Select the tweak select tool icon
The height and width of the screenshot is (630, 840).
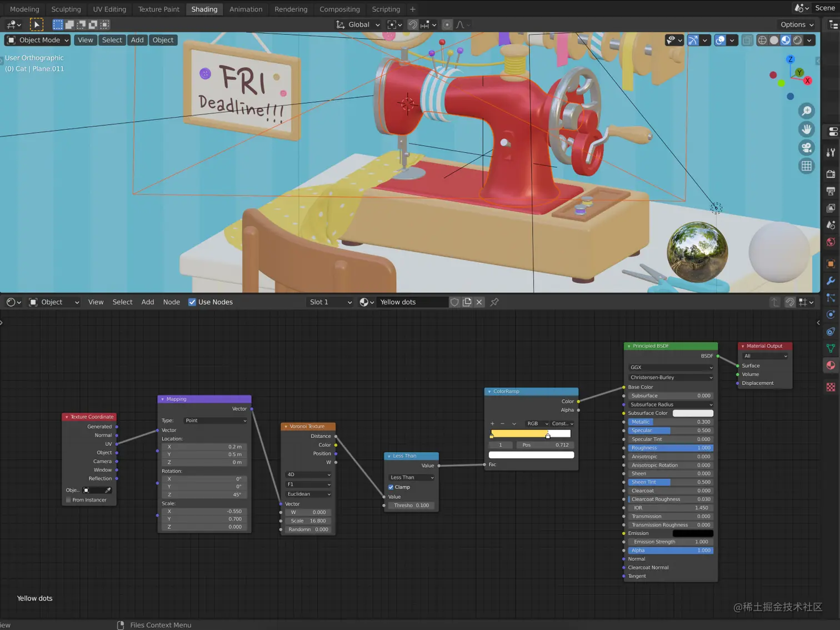coord(36,24)
